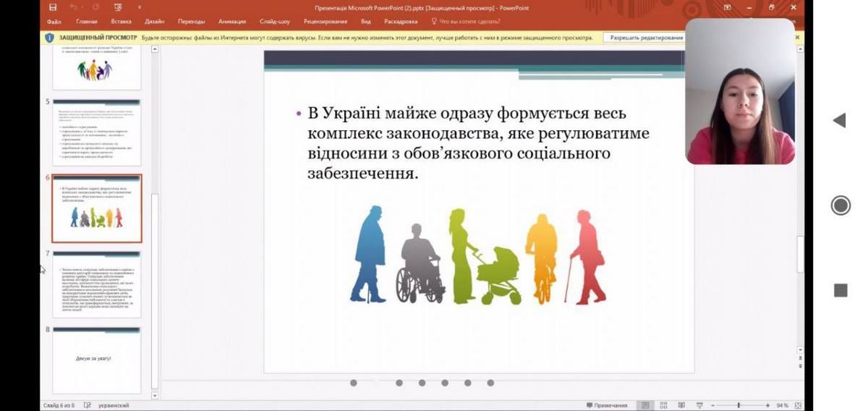Switch to Reading view icon
The height and width of the screenshot is (411, 868).
tap(681, 405)
